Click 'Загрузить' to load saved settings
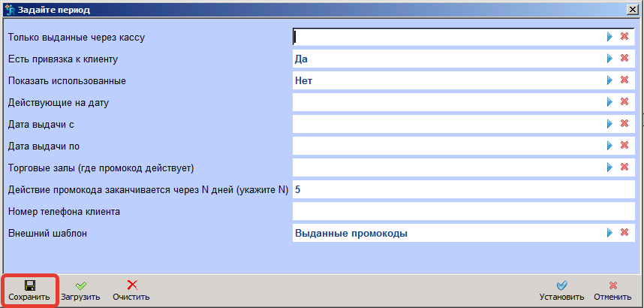Image resolution: width=644 pixels, height=308 pixels. (80, 290)
